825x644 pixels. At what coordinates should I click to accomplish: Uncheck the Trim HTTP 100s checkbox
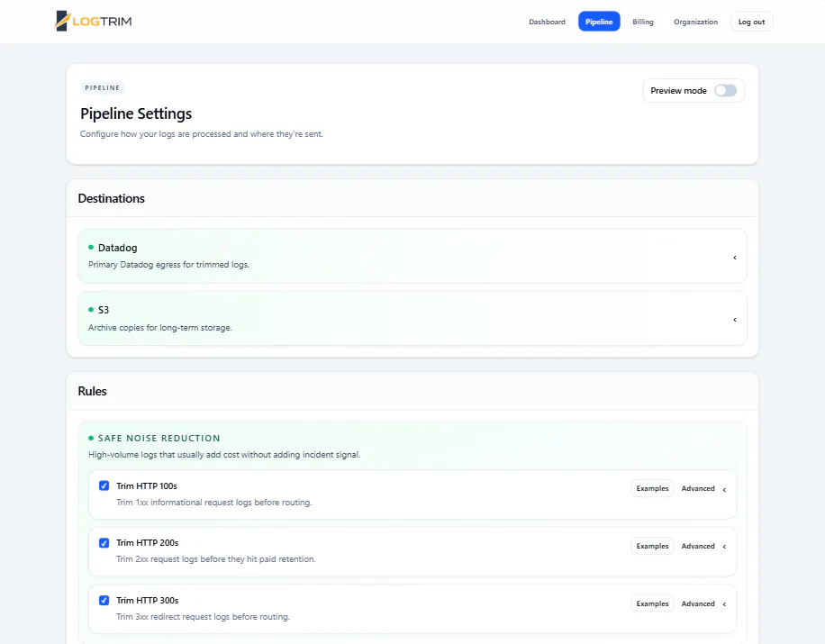(x=104, y=485)
